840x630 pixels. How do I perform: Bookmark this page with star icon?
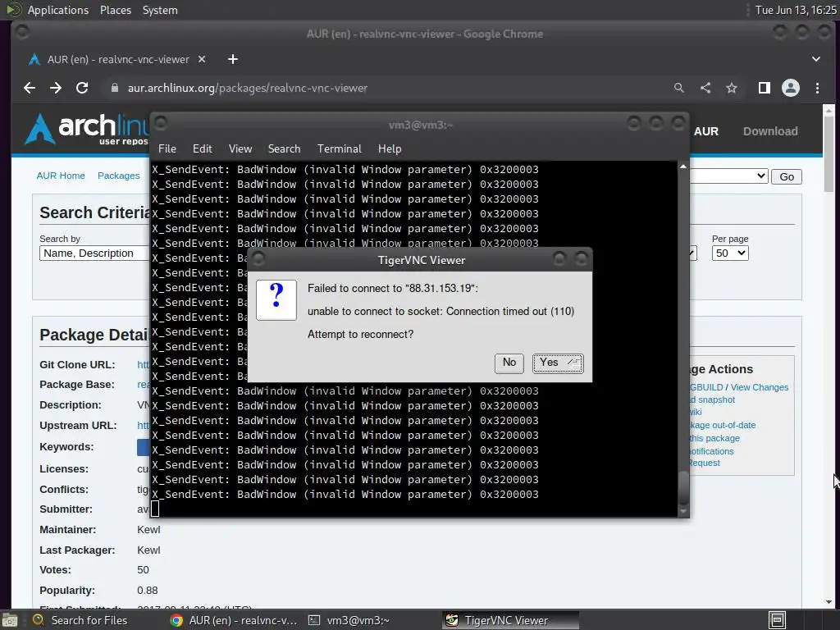[732, 88]
